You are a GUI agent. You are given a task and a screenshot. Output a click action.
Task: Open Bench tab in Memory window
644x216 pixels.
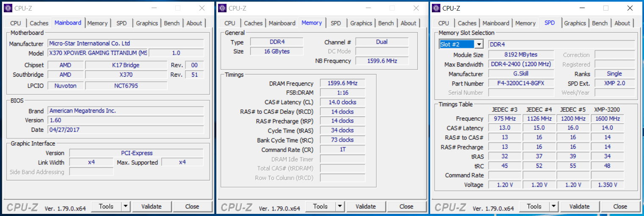(x=386, y=23)
